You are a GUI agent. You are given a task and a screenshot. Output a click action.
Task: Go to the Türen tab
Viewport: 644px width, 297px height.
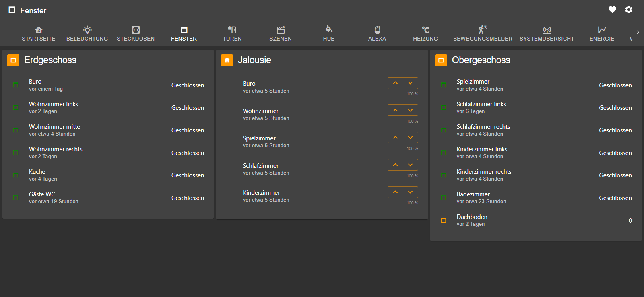232,34
